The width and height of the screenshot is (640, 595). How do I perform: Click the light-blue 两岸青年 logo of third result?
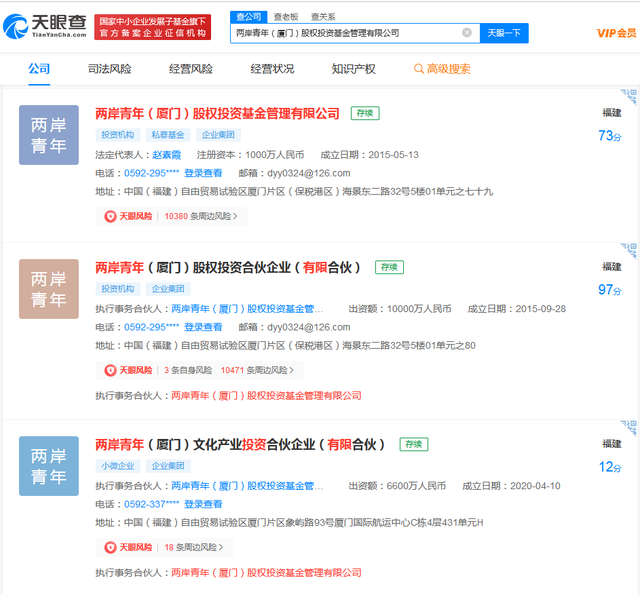tap(49, 466)
